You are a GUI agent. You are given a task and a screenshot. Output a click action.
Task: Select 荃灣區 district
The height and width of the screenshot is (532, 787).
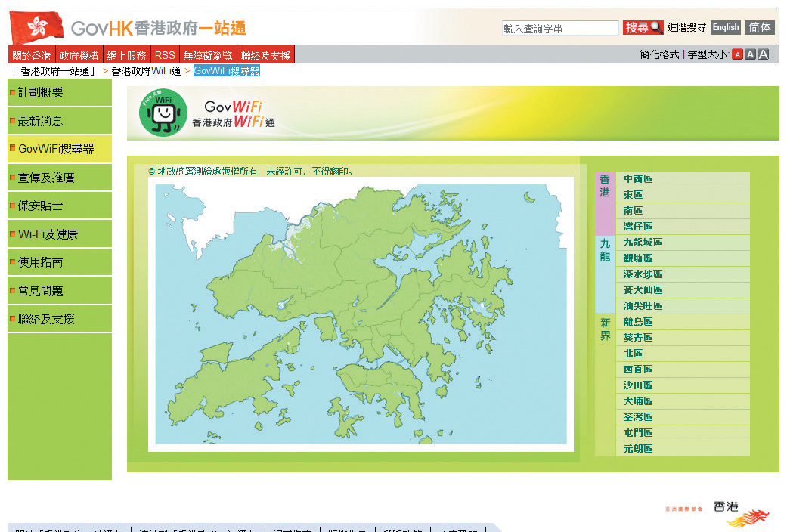point(683,418)
